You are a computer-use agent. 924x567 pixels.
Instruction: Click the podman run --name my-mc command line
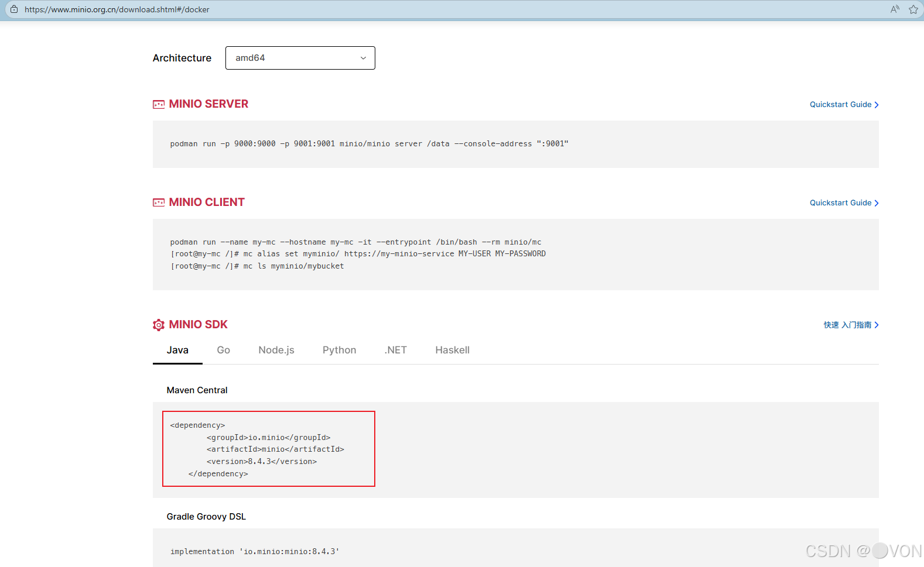point(356,242)
